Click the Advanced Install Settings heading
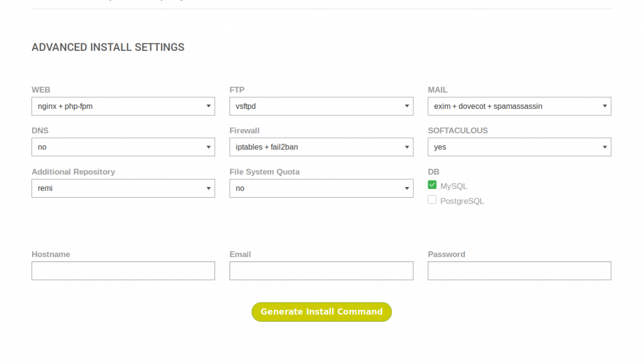This screenshot has width=644, height=364. click(108, 47)
